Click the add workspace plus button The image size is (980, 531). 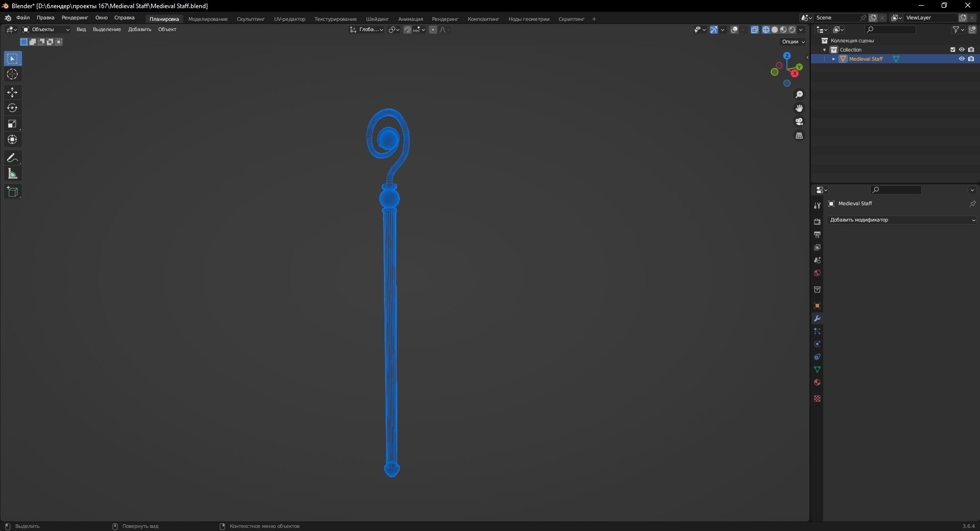coord(594,19)
